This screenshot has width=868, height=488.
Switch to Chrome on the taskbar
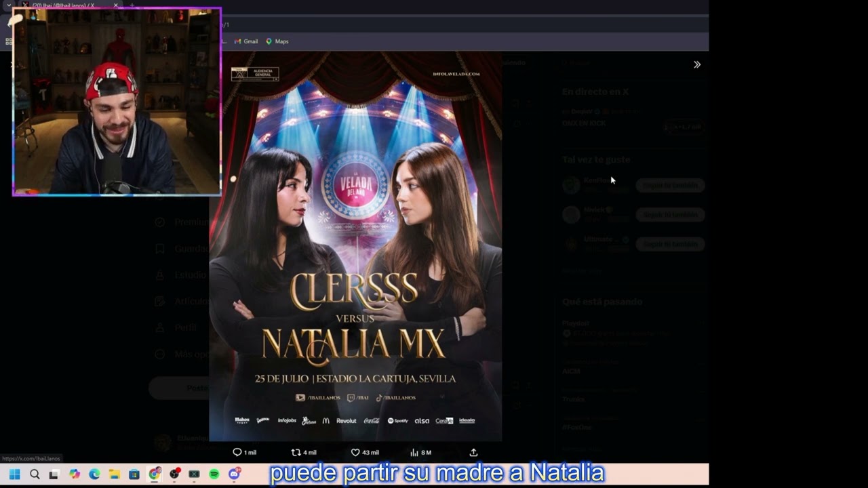coord(154,474)
